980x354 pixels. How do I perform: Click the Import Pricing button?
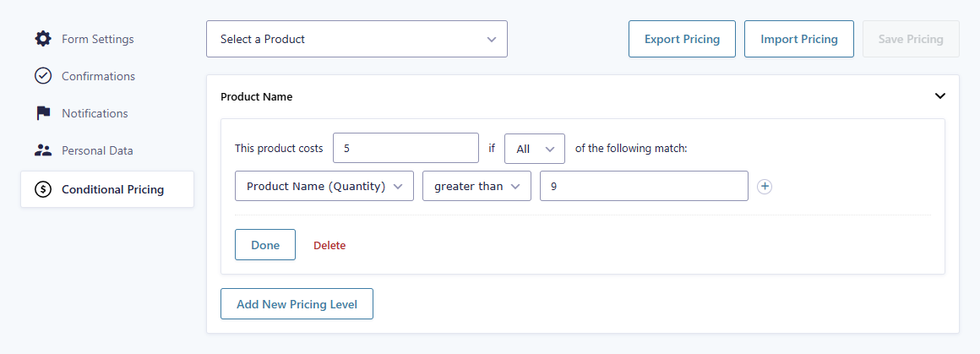(798, 39)
